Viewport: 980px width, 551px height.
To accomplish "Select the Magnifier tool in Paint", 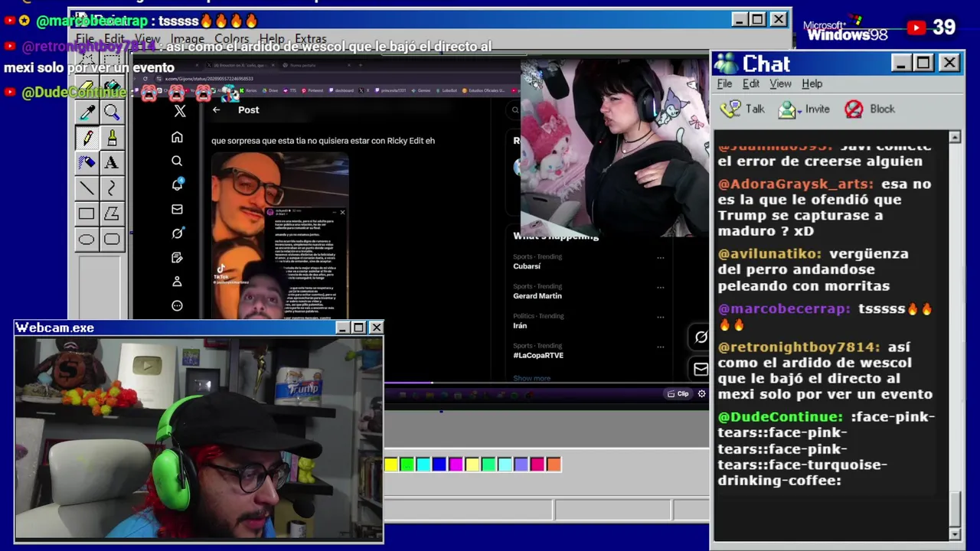I will [x=112, y=112].
